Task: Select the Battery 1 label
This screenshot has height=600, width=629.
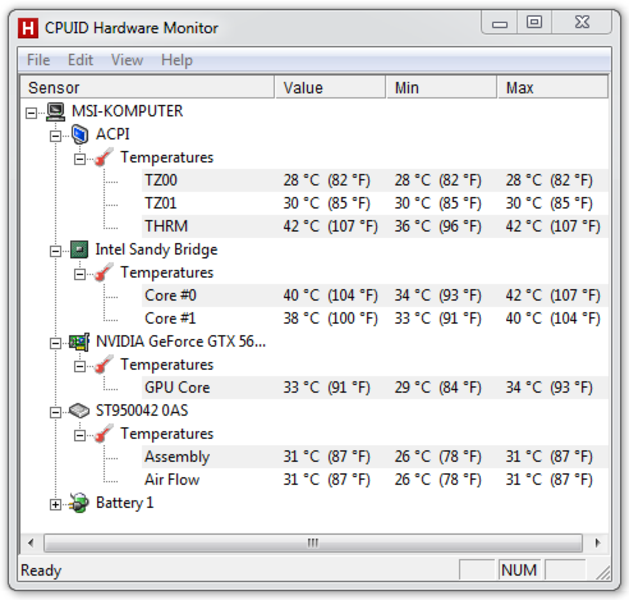Action: 125,503
